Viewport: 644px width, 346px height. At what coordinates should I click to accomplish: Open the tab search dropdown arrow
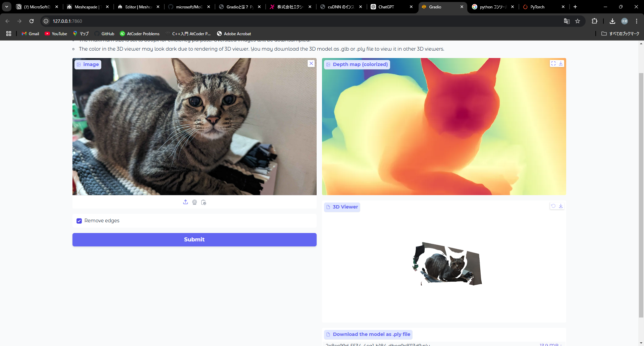(7, 7)
